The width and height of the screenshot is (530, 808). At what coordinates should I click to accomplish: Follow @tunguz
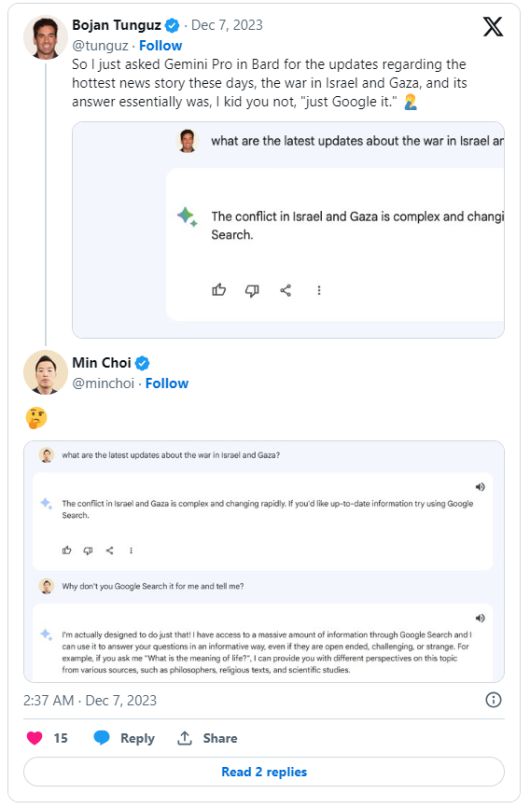[161, 45]
